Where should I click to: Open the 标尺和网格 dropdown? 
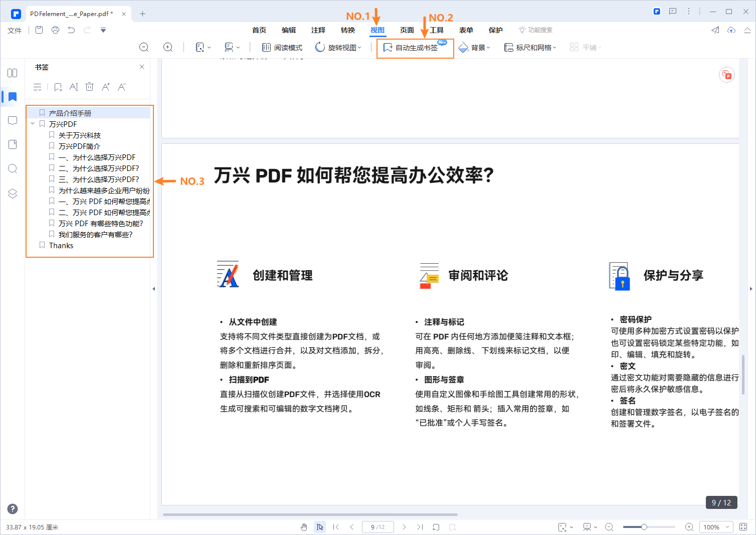[530, 47]
